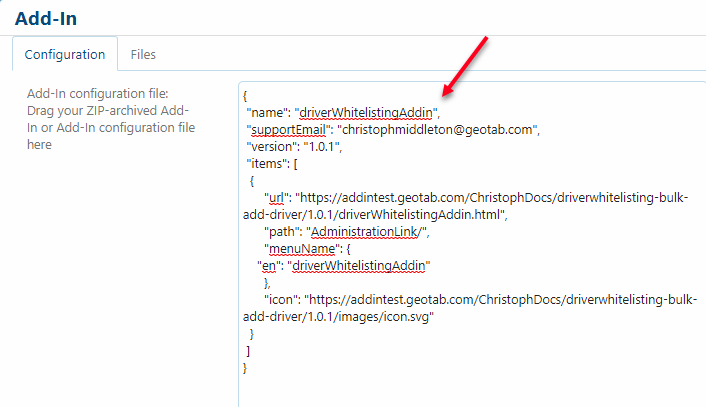The width and height of the screenshot is (706, 407).
Task: Click the "name": "driverWhitelistingAddin" line
Action: (343, 113)
